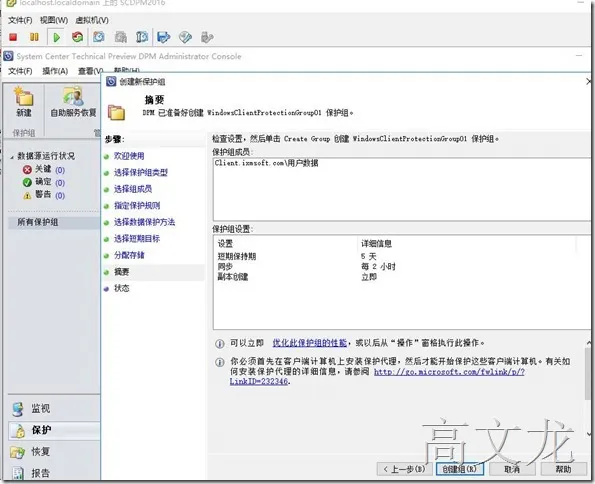Click the (0) count next to 确定
595x484 pixels.
(60, 183)
